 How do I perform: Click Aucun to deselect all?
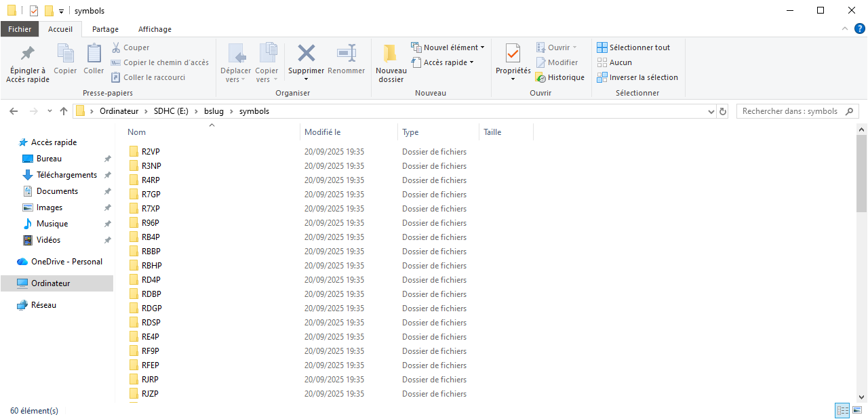[x=614, y=62]
